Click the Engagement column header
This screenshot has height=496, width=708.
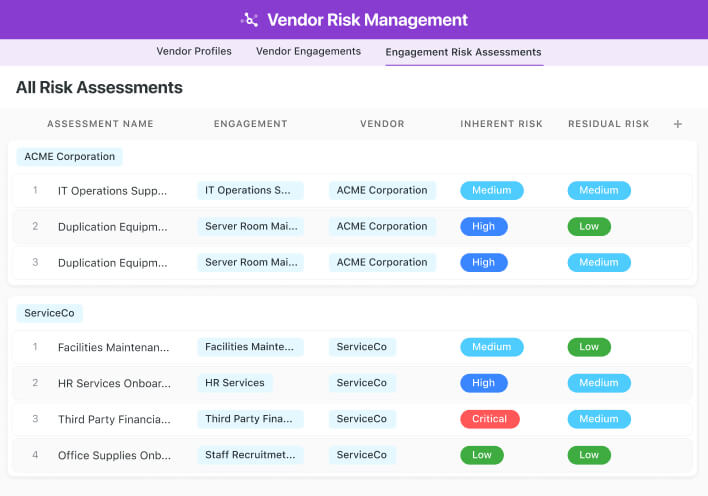point(251,124)
